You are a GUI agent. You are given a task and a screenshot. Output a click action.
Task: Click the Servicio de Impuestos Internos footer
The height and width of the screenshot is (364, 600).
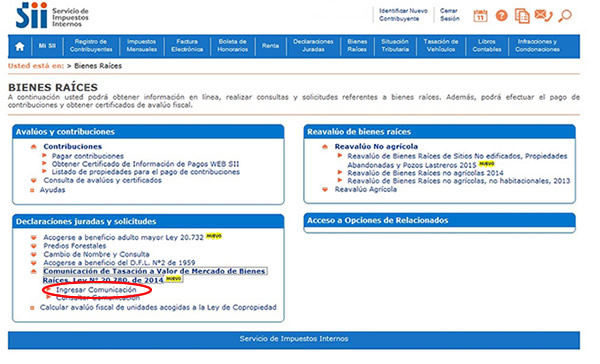tap(294, 339)
